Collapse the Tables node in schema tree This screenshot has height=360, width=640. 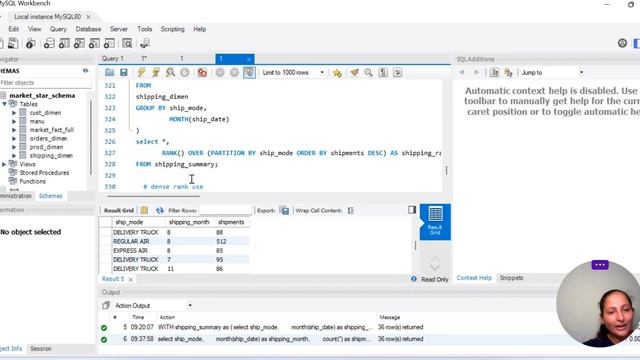click(4, 104)
